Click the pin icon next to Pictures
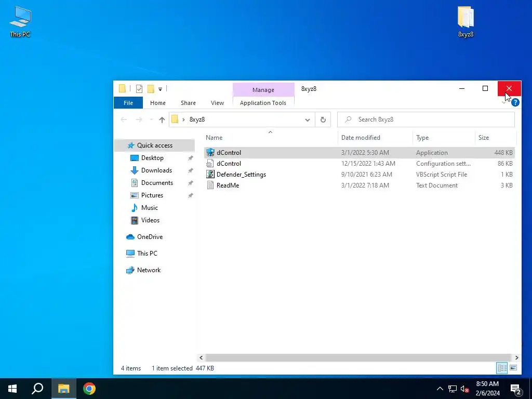This screenshot has width=532, height=399. (x=191, y=195)
